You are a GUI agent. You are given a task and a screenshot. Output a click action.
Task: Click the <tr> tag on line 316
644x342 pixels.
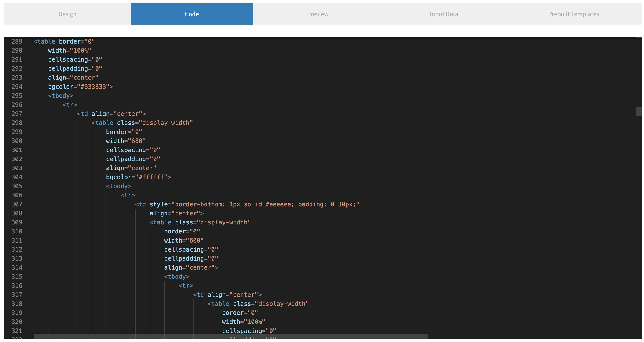[186, 286]
